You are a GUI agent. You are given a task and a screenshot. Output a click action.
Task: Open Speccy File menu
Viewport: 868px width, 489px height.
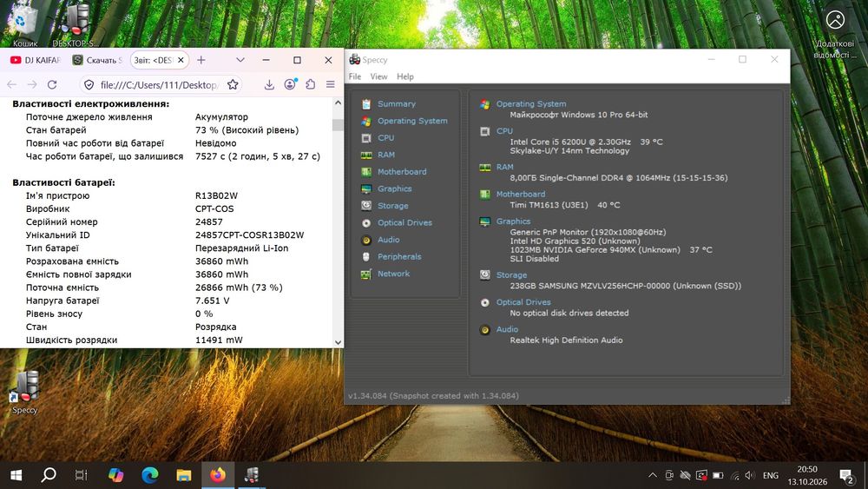(355, 76)
